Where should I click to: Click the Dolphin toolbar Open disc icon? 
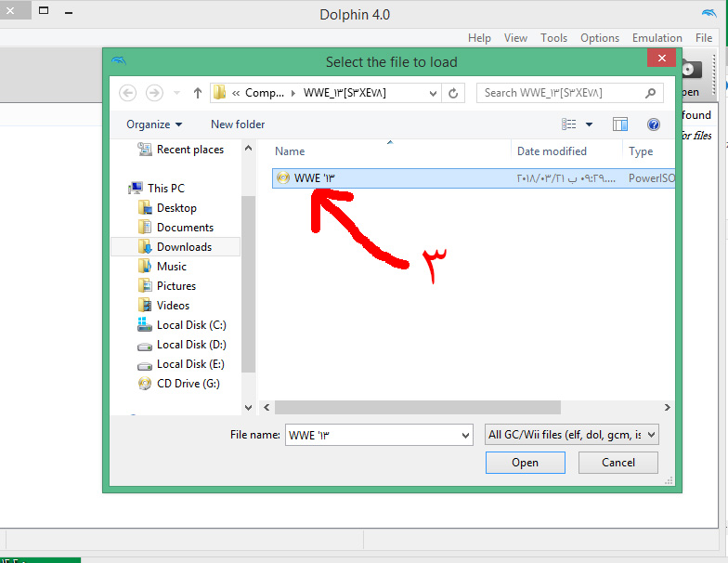[x=691, y=70]
